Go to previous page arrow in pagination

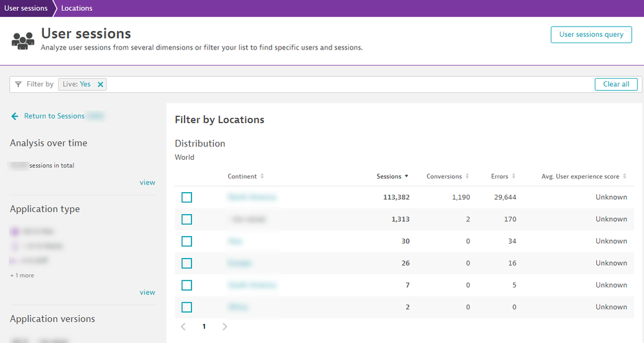(184, 327)
